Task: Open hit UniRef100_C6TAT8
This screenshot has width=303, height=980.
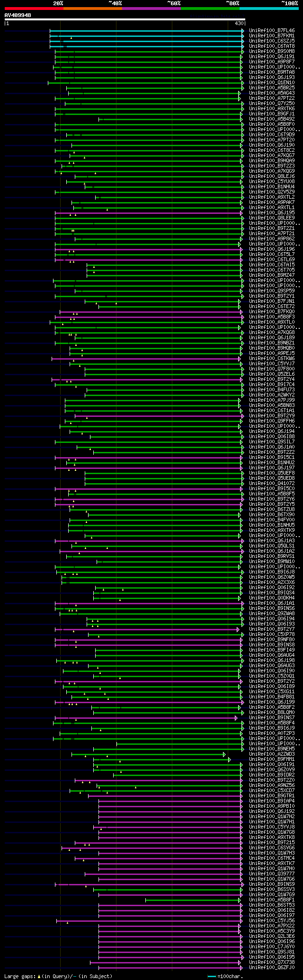Action: tap(272, 46)
